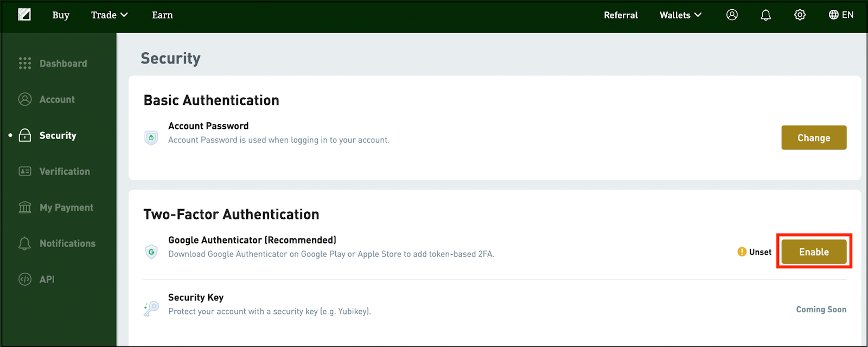Open the EN language selector
The height and width of the screenshot is (347, 868).
click(841, 15)
